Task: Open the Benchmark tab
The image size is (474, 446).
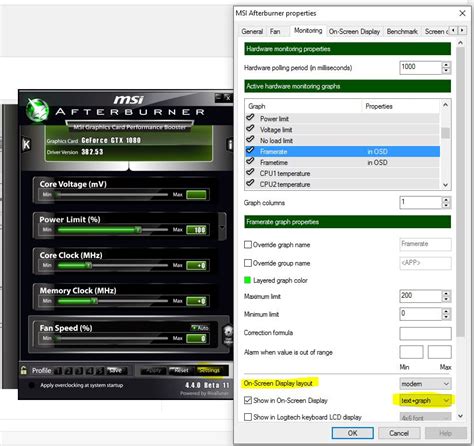Action: [402, 31]
